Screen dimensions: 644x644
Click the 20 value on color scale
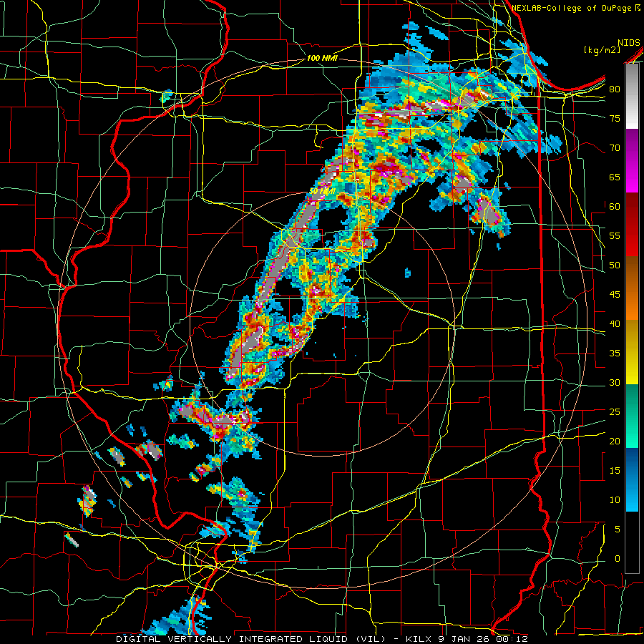pyautogui.click(x=615, y=441)
